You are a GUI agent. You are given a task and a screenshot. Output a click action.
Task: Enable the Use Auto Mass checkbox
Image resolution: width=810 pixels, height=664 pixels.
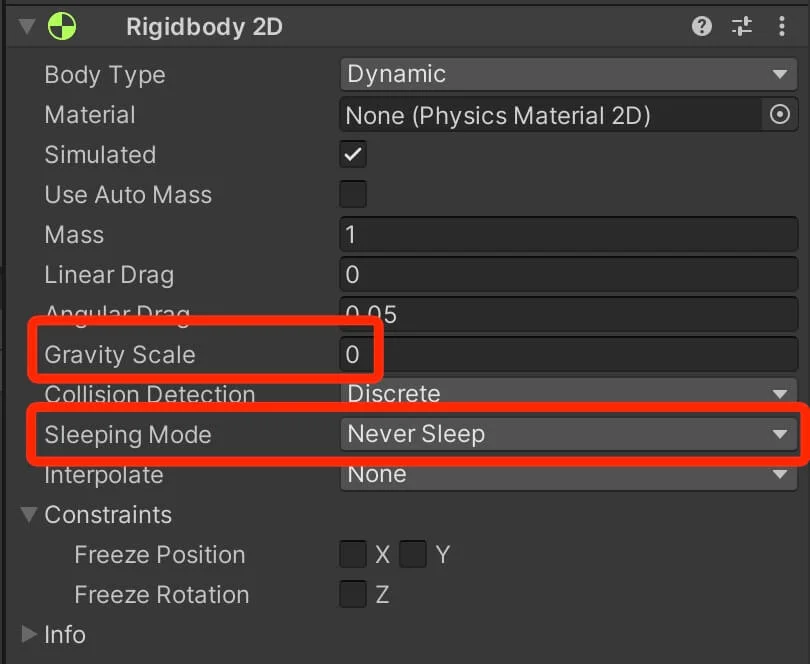coord(353,194)
